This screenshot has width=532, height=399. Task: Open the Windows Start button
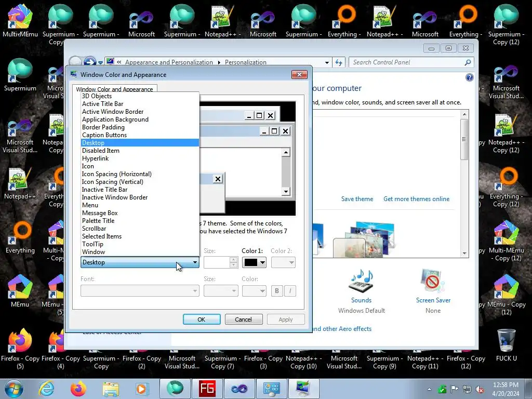pos(14,389)
